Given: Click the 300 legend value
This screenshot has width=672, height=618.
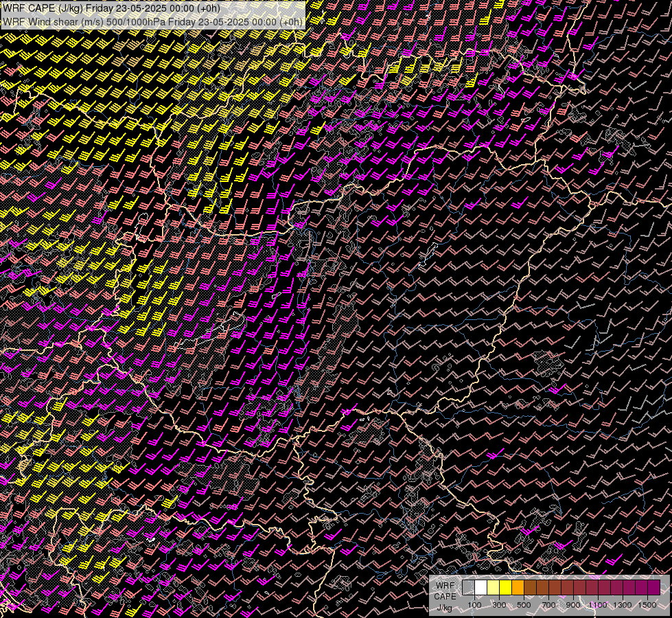Looking at the screenshot, I should click(499, 605).
